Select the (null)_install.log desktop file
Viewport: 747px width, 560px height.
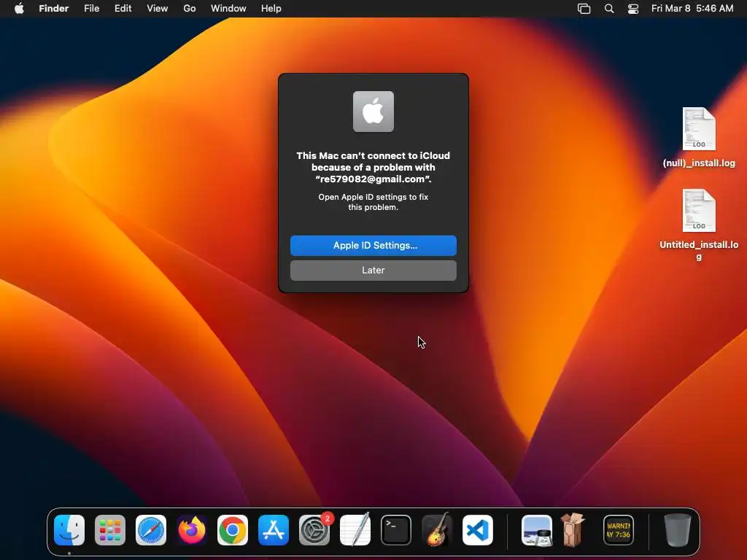pos(699,138)
